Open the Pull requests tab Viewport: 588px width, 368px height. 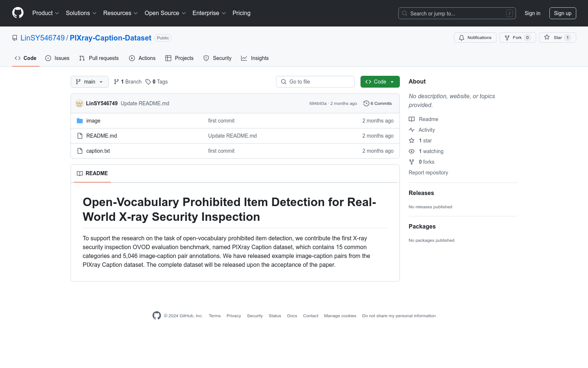[x=99, y=58]
